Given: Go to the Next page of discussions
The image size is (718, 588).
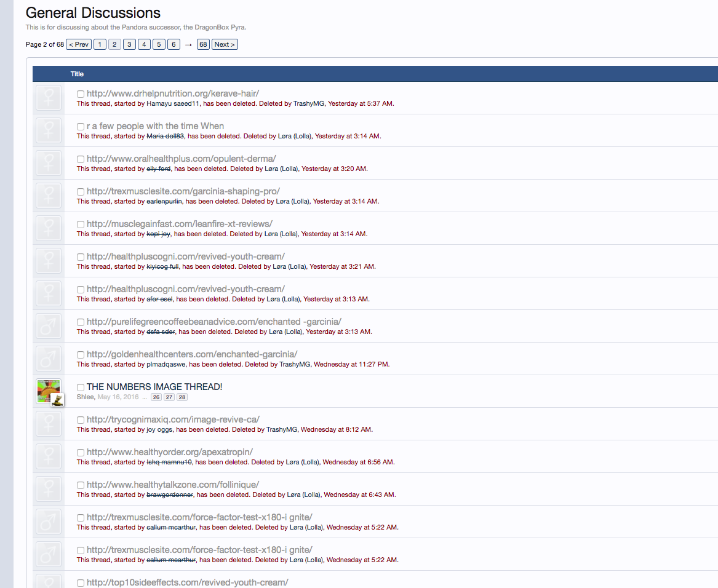Looking at the screenshot, I should (225, 44).
